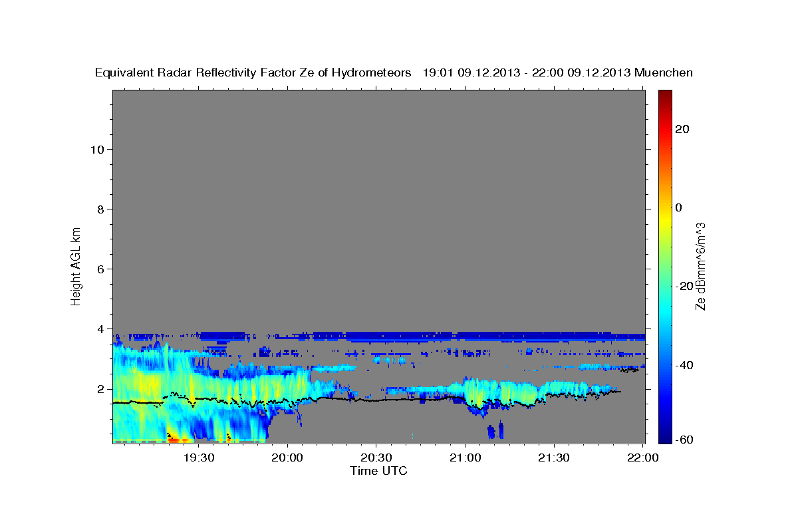Screen dimensions: 798x532
Task: Click the height tick label 6
Action: coord(101,269)
